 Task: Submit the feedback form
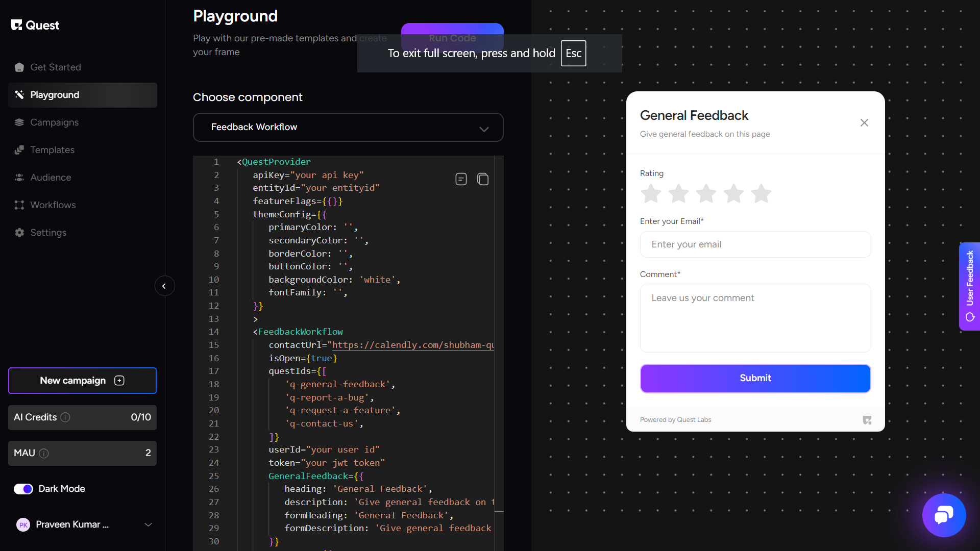(x=755, y=378)
